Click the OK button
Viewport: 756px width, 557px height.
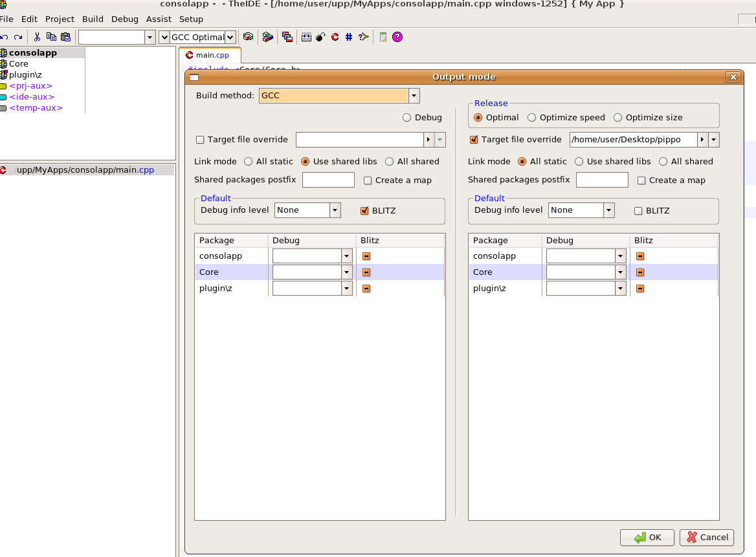point(647,538)
